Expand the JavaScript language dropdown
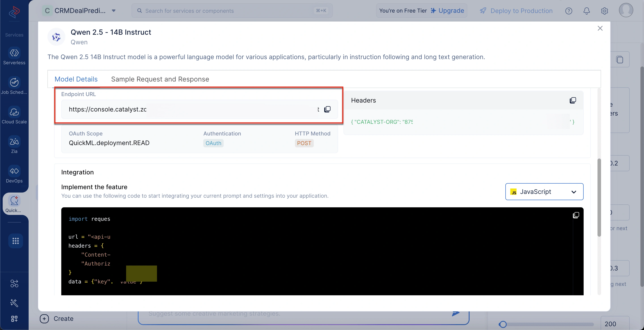 [x=544, y=192]
